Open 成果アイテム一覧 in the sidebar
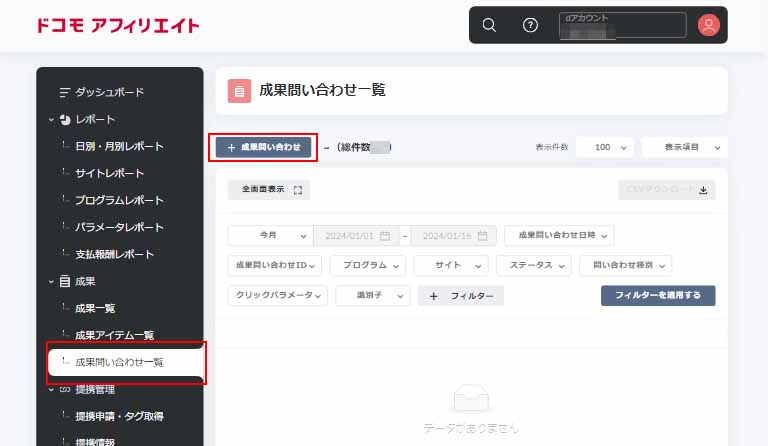The height and width of the screenshot is (446, 768). (114, 335)
